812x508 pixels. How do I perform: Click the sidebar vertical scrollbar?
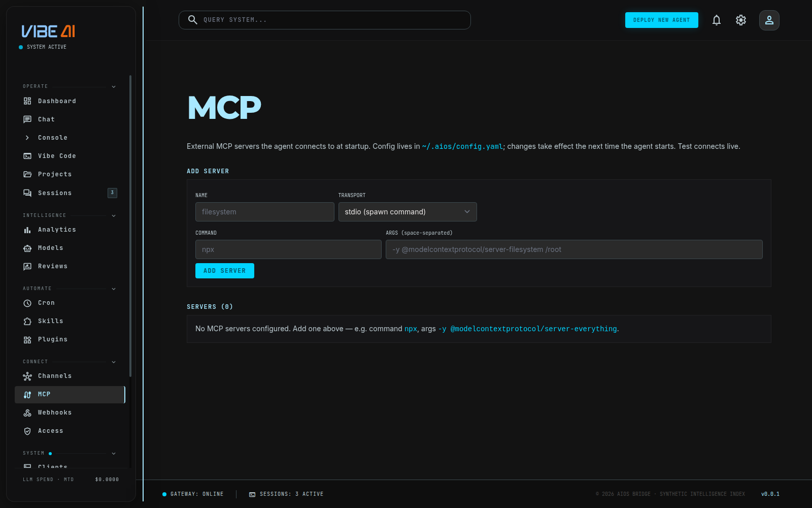(x=130, y=226)
